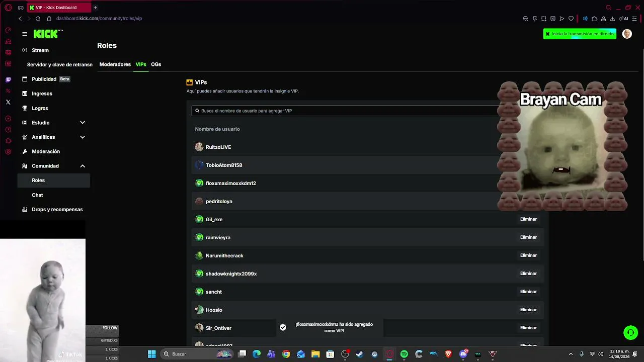
Task: Switch to the Moderadores tab
Action: (115, 64)
